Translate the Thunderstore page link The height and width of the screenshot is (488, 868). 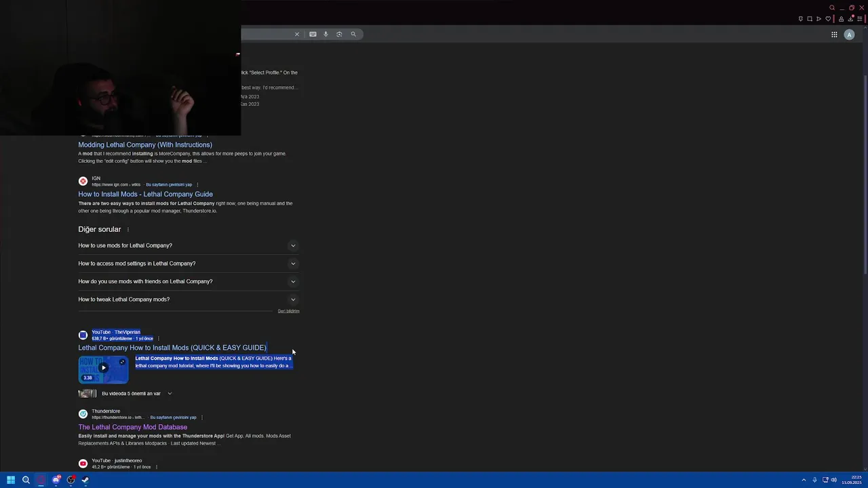click(173, 418)
